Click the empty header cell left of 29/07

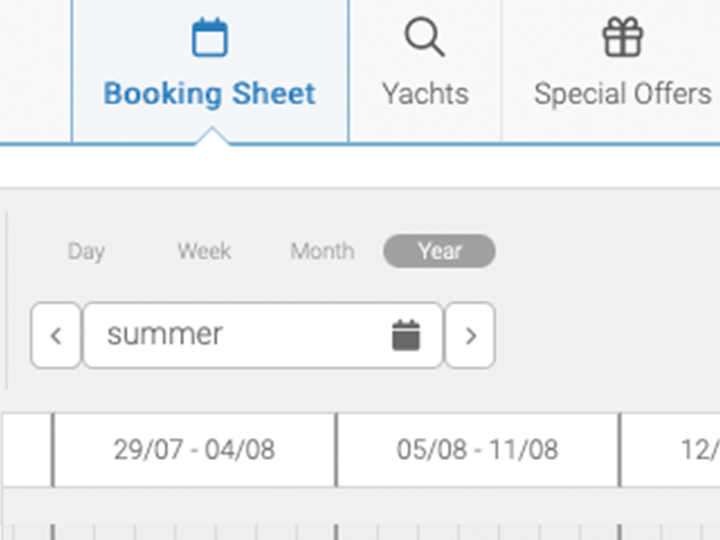[27, 450]
